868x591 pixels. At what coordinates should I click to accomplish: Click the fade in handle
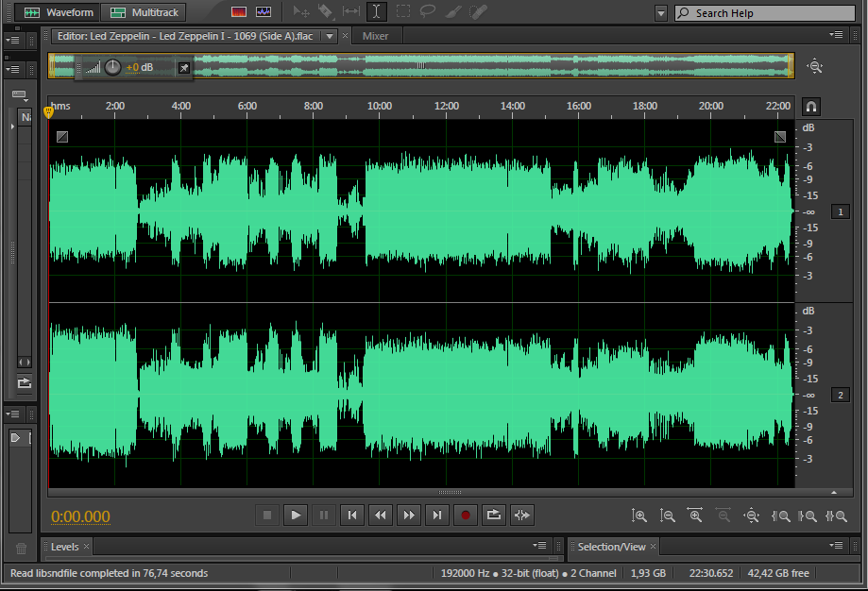[62, 137]
